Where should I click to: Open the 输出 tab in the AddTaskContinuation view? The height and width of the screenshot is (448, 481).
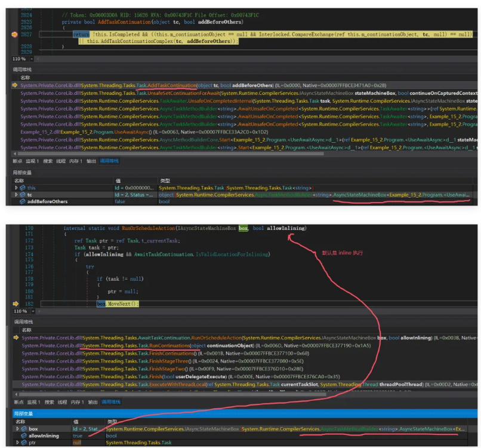pyautogui.click(x=91, y=161)
